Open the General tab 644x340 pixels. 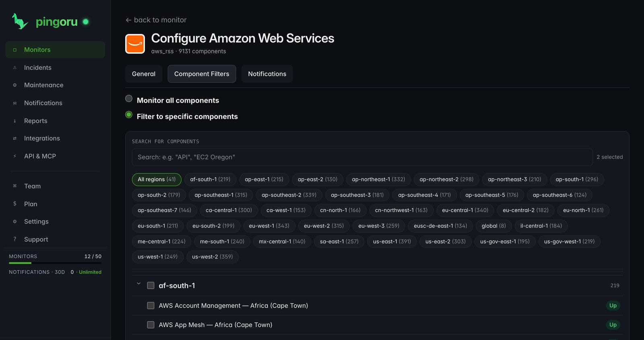pos(144,74)
